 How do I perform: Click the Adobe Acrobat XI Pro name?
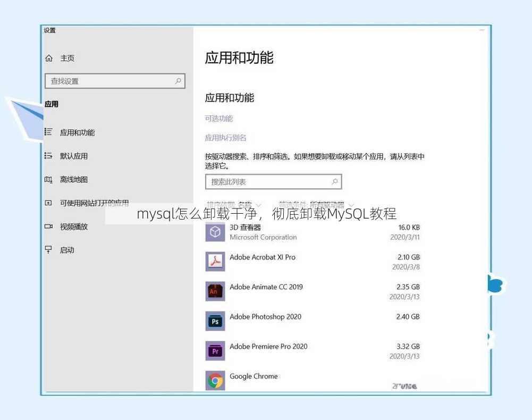263,257
